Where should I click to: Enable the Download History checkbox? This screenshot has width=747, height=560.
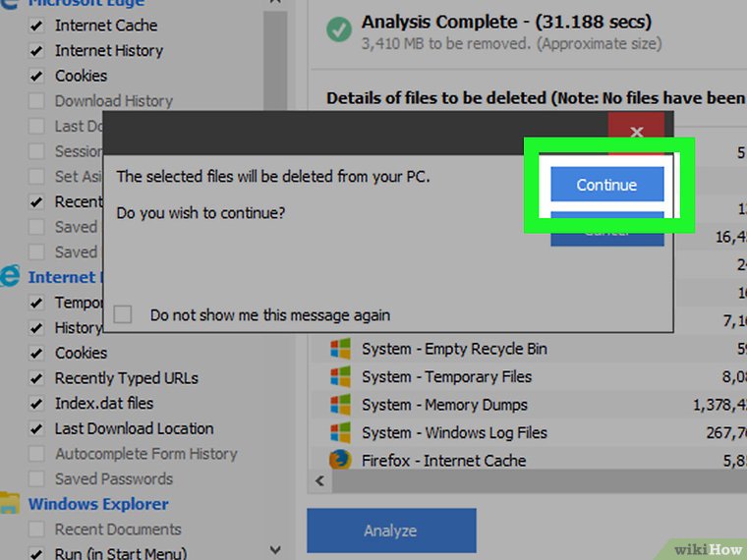click(36, 101)
